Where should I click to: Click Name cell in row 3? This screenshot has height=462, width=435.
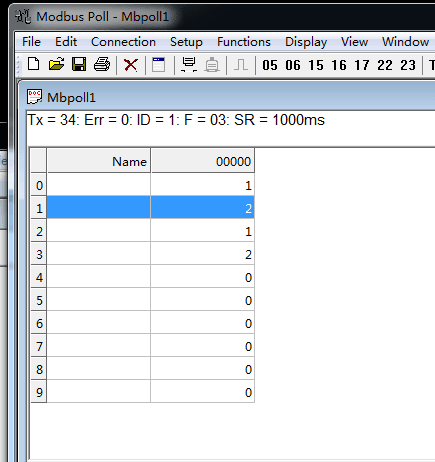point(99,254)
